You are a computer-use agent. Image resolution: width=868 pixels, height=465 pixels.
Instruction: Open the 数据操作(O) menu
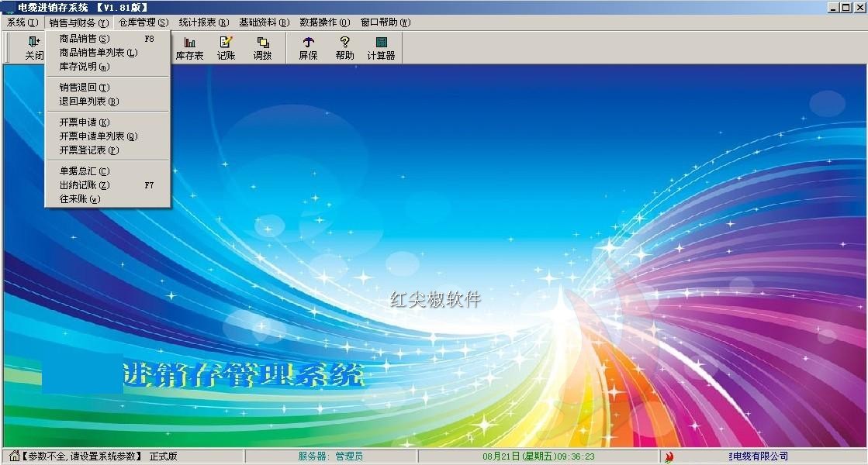[324, 22]
